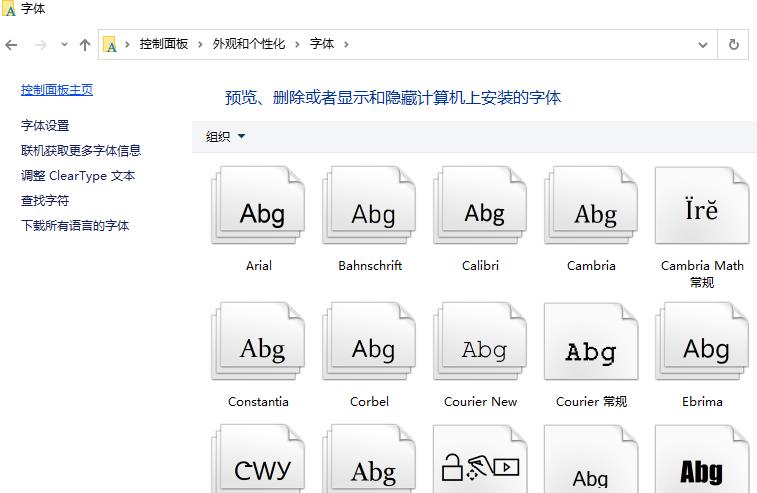Click the font folder icon in address bar
757x493 pixels.
click(x=110, y=44)
